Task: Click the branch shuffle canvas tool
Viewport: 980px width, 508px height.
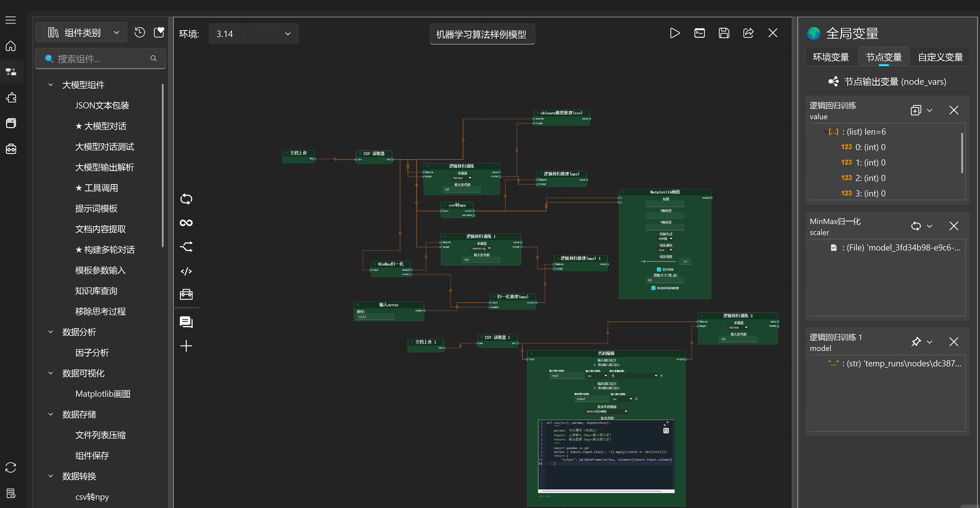Action: 186,247
